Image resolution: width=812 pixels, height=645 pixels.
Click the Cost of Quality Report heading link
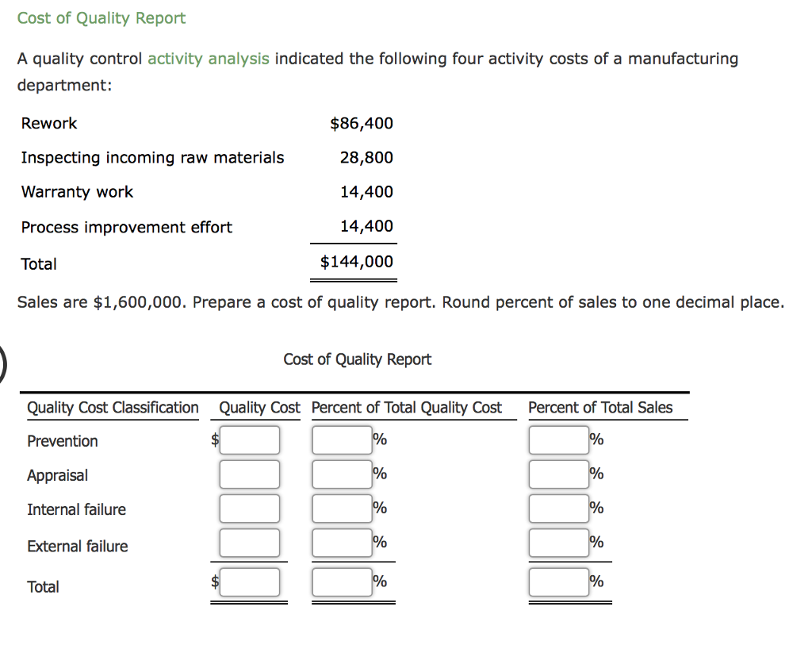[101, 17]
